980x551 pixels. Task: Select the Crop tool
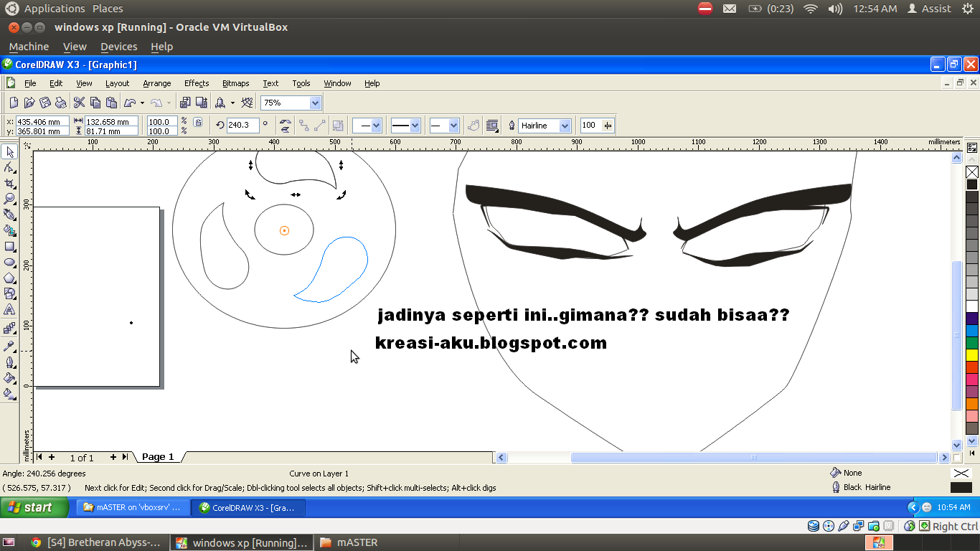(x=9, y=183)
